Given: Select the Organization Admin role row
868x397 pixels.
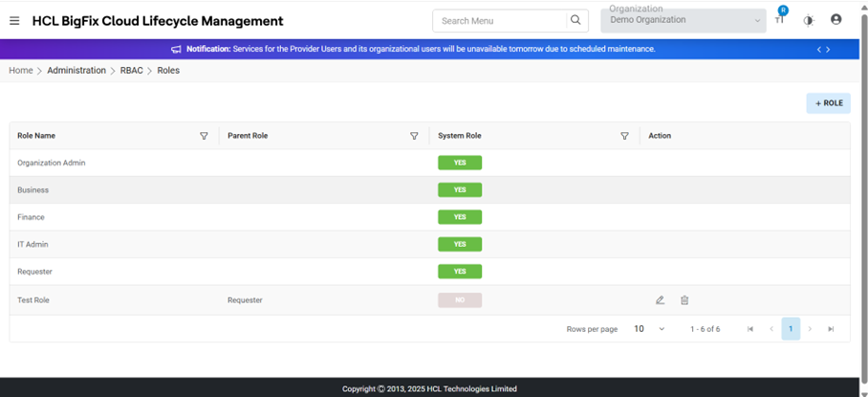Looking at the screenshot, I should [429, 163].
